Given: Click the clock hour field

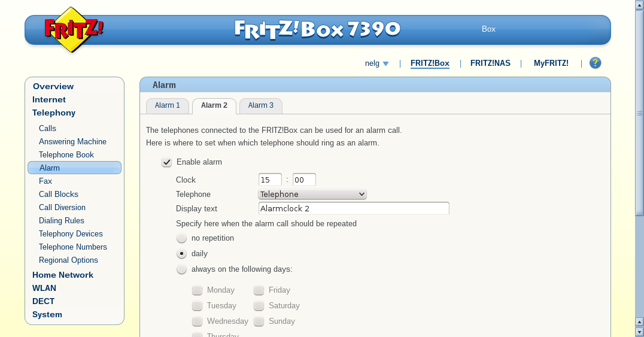Looking at the screenshot, I should coord(270,180).
